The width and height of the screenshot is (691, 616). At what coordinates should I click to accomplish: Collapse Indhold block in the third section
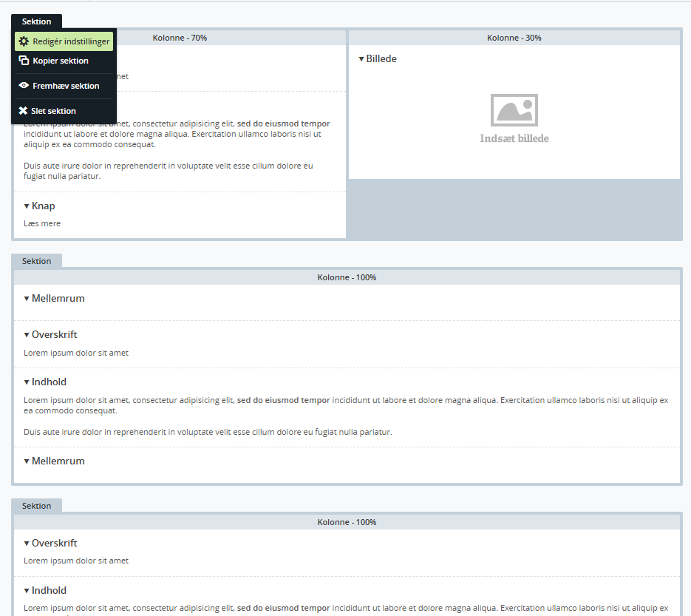[27, 591]
